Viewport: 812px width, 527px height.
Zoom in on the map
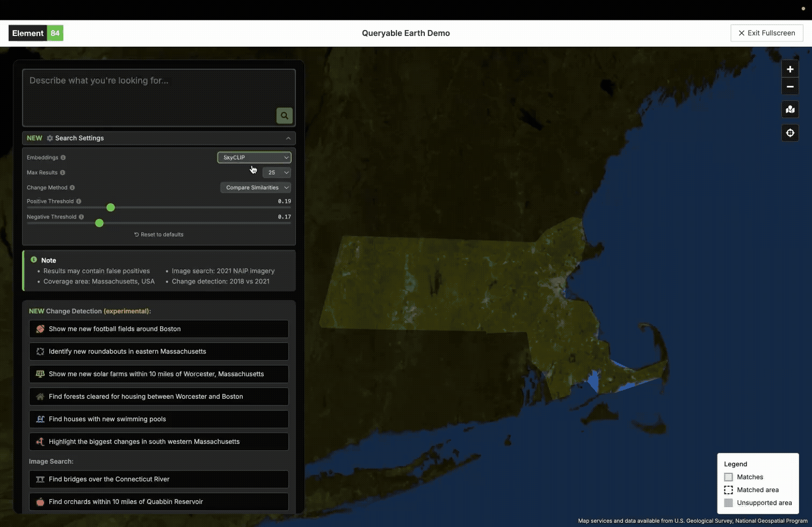[790, 69]
